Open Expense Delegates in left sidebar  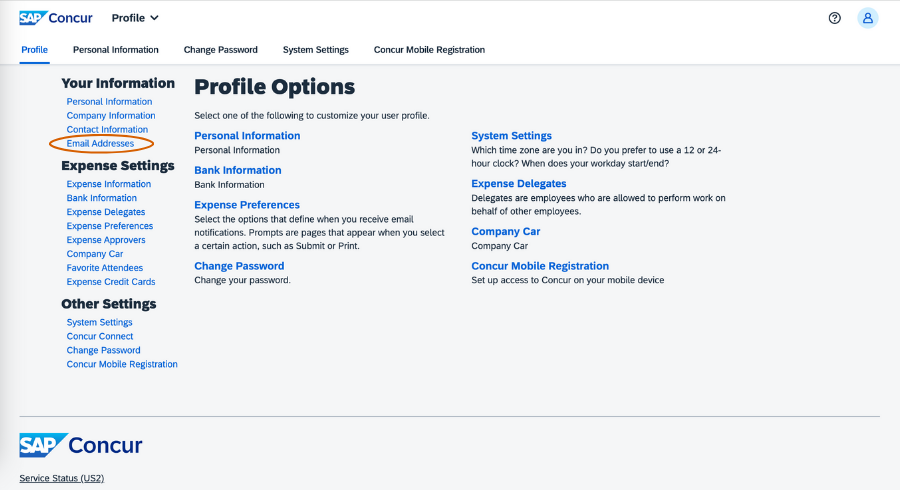click(x=106, y=212)
